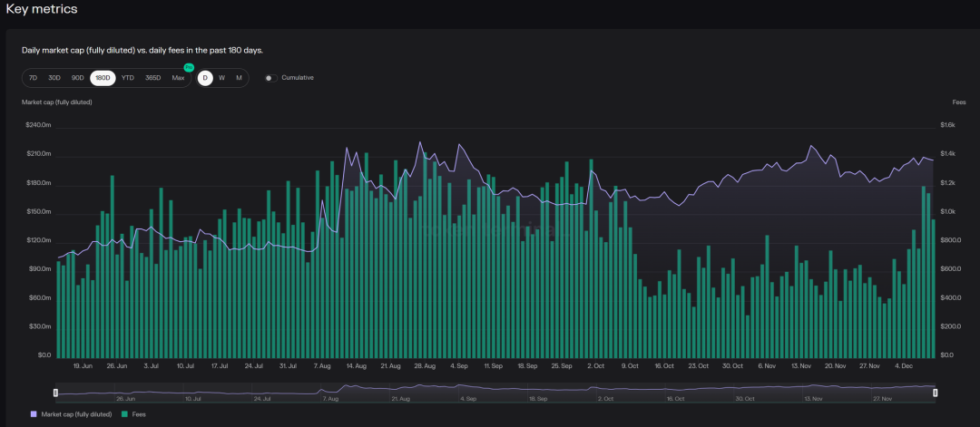Screen dimensions: 980x427
Task: Switch to monthly granularity M
Action: (x=239, y=78)
